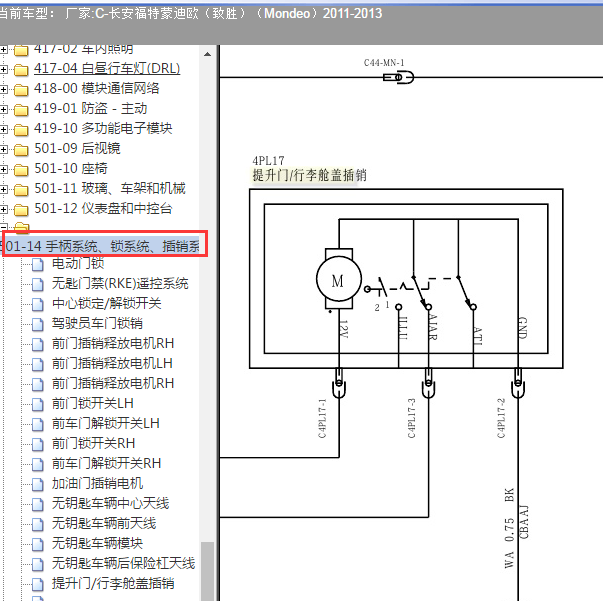This screenshot has width=603, height=601.
Task: Open the 电动门锁 diagram
Action: [78, 264]
